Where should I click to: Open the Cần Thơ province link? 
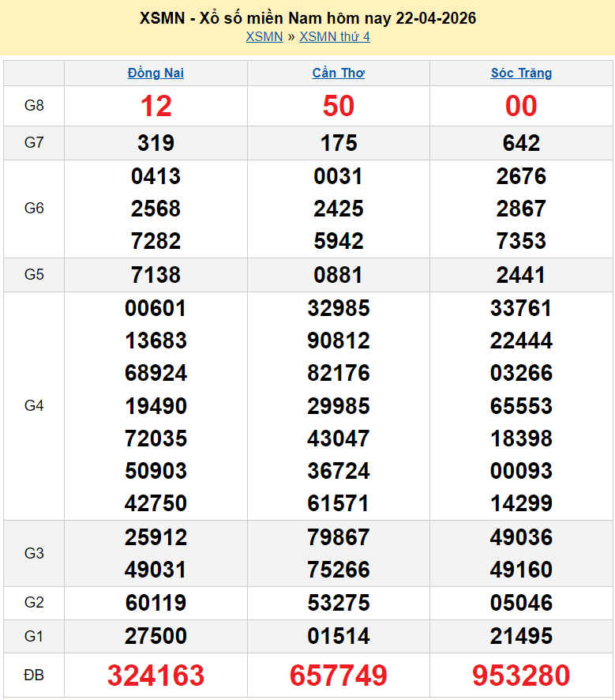click(x=338, y=73)
